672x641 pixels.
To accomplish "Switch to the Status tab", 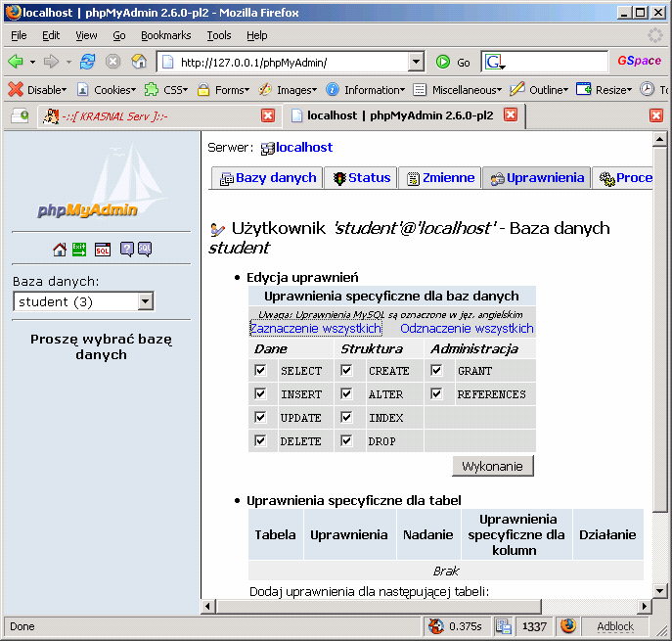I will [361, 178].
